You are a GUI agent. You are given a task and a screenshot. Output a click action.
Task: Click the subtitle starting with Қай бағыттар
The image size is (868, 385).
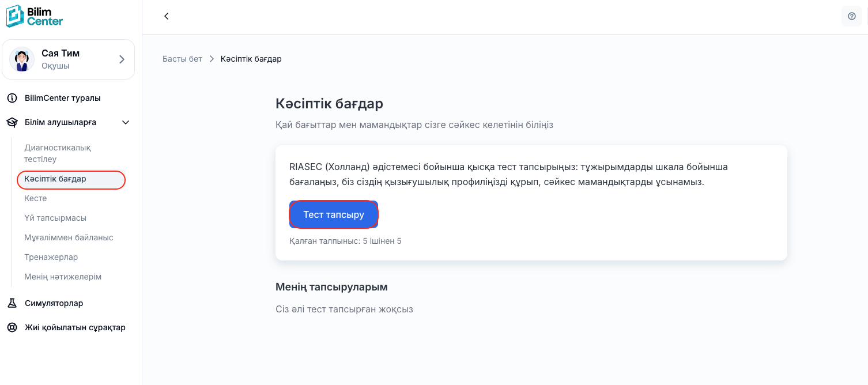click(x=414, y=124)
